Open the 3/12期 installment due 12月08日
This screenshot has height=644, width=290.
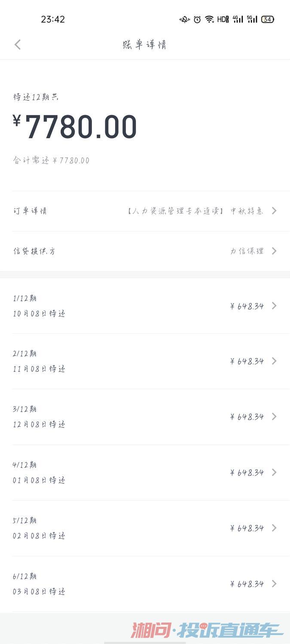tap(144, 416)
